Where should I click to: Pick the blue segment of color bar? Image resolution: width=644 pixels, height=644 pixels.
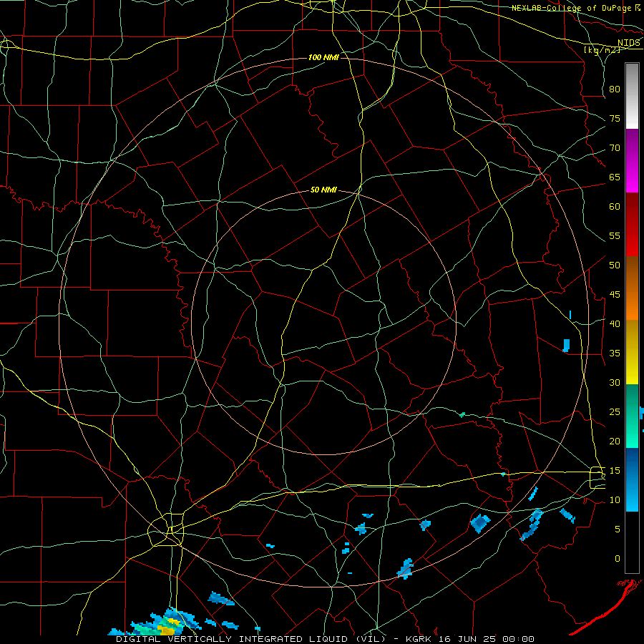click(632, 479)
